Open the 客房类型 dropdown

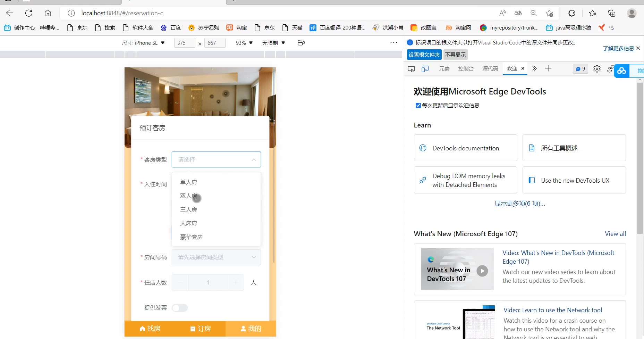tap(216, 159)
